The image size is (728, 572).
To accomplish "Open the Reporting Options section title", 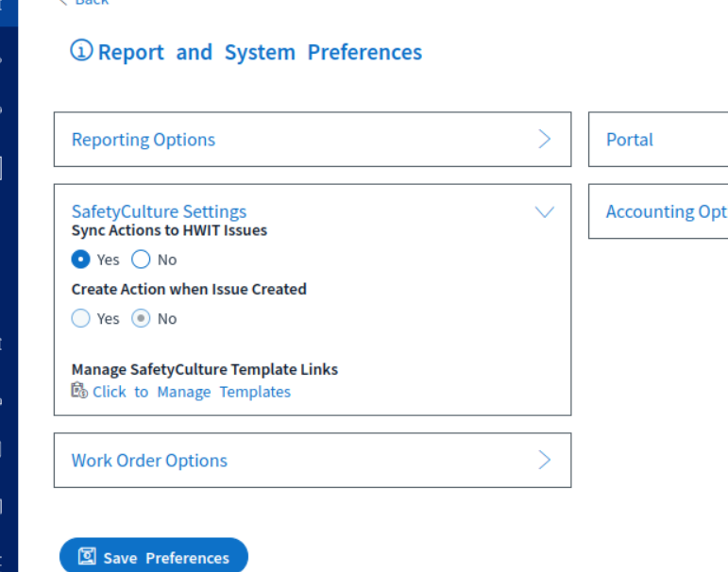I will pos(144,140).
